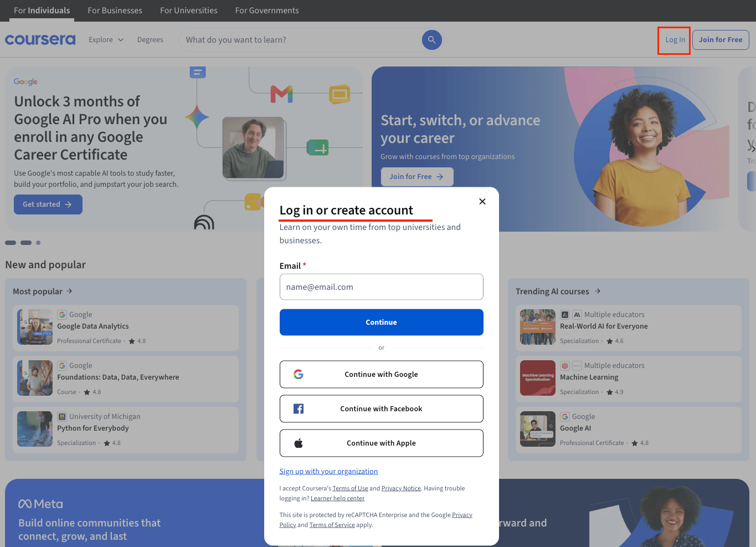Open Machine Learning specialization thumbnail
Image resolution: width=756 pixels, height=547 pixels.
click(x=538, y=378)
